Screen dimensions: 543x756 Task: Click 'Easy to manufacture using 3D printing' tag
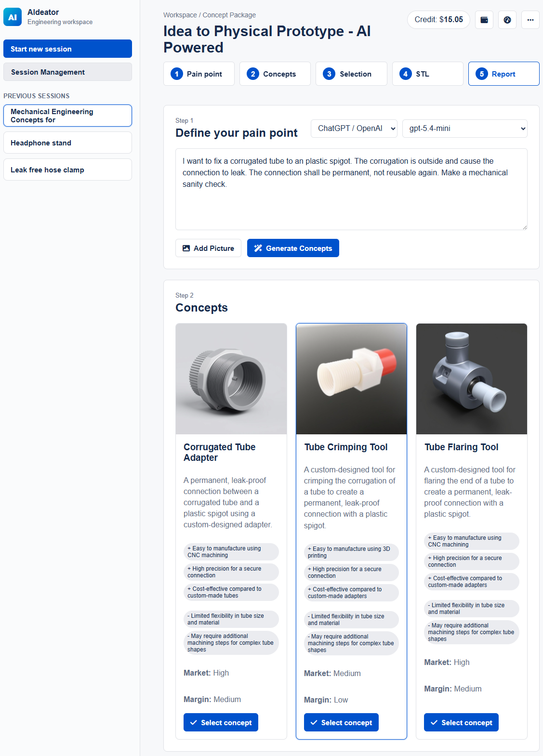click(x=351, y=552)
